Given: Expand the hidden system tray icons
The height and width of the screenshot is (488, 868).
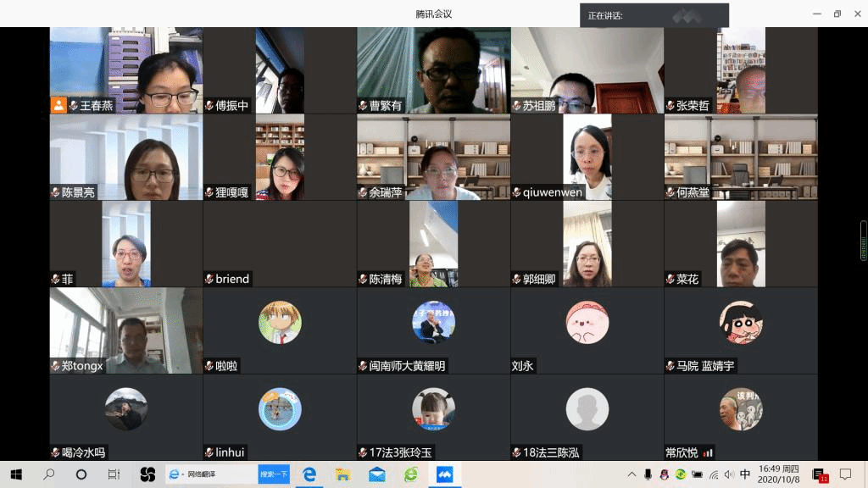Looking at the screenshot, I should [632, 474].
